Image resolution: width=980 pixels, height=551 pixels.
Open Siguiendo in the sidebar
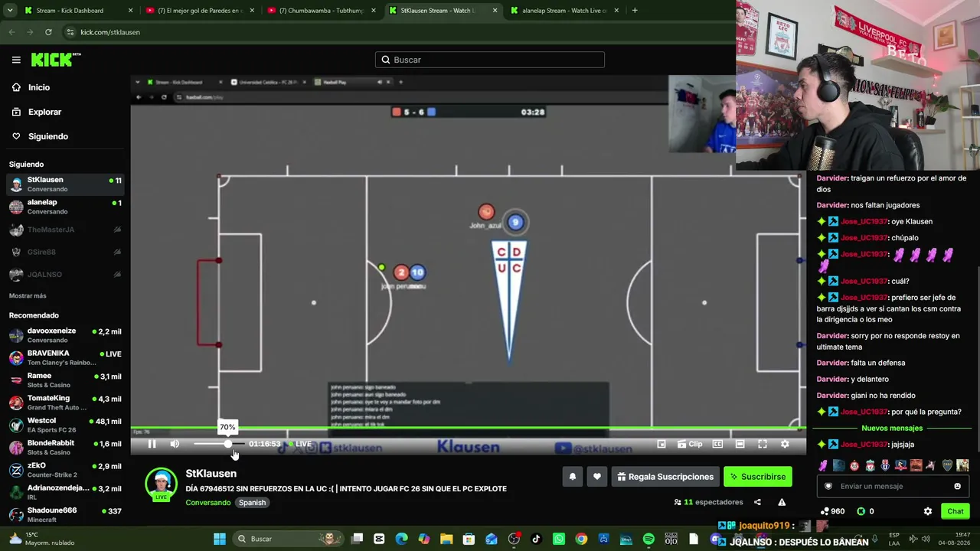click(64, 136)
